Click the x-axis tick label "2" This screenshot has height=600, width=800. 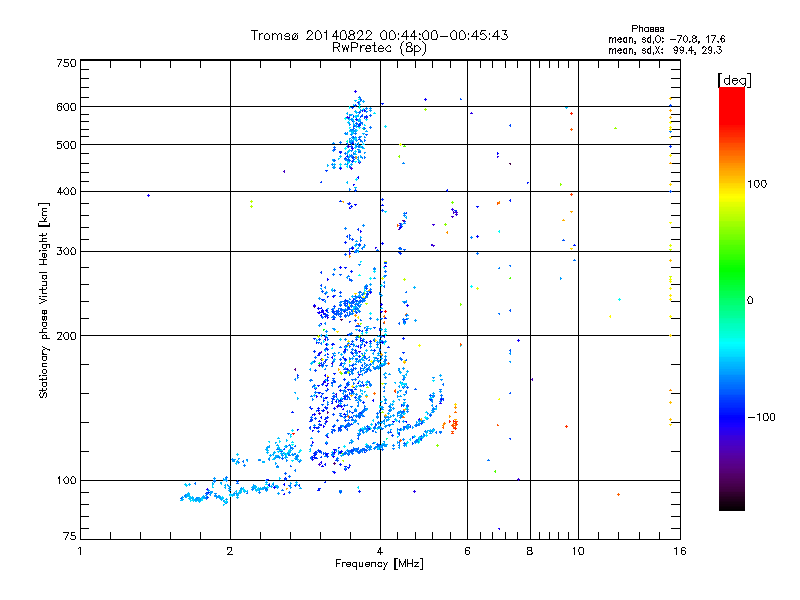230,551
